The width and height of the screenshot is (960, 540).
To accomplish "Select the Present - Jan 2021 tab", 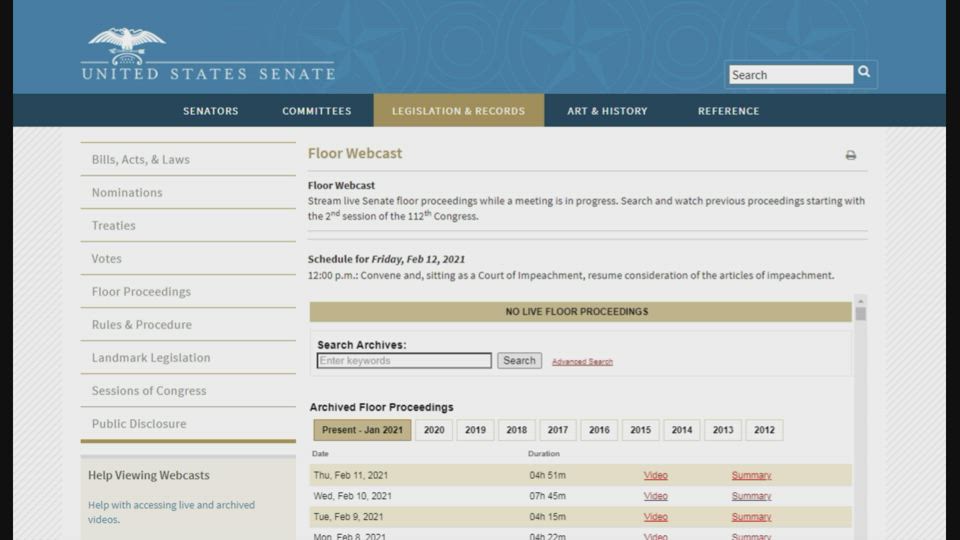I will pos(362,430).
